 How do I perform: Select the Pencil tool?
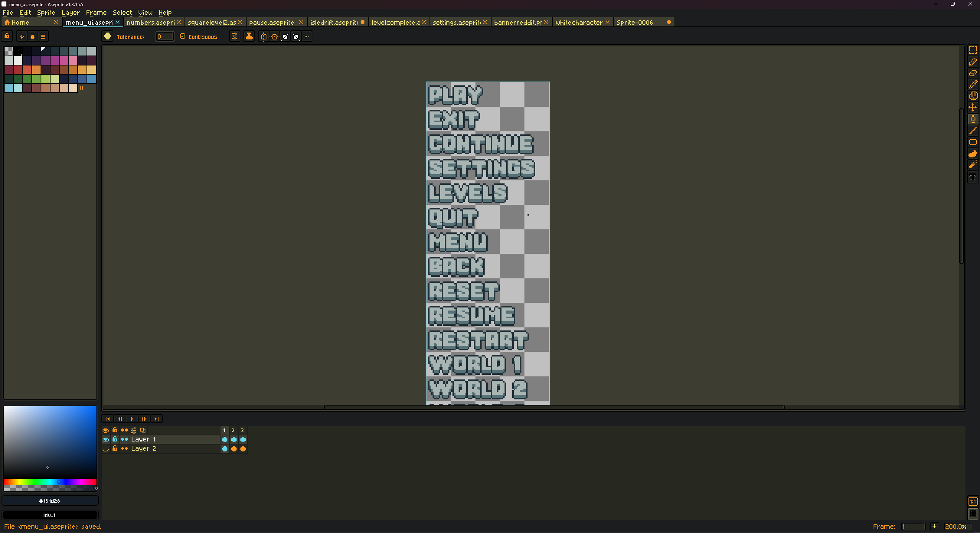click(x=973, y=62)
